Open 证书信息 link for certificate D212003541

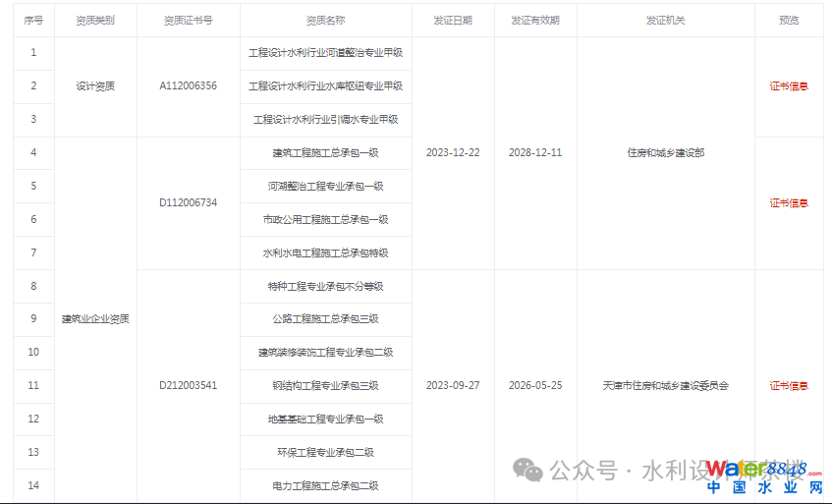coord(789,386)
